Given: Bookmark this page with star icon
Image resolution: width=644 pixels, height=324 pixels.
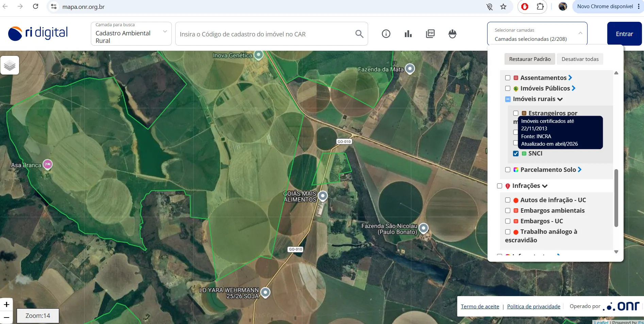Looking at the screenshot, I should 503,6.
